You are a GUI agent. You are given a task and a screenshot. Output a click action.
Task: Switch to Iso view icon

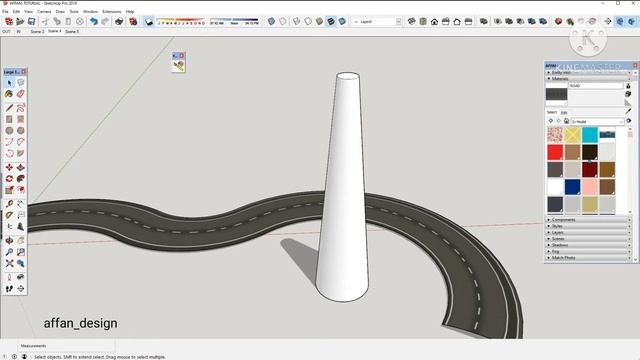(411, 21)
